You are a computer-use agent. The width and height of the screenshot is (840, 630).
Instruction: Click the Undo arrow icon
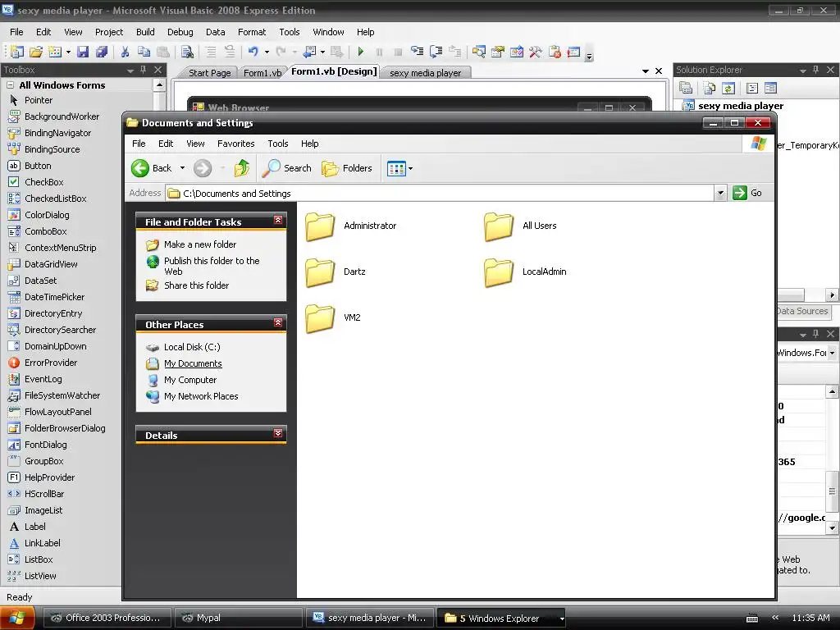pyautogui.click(x=253, y=52)
